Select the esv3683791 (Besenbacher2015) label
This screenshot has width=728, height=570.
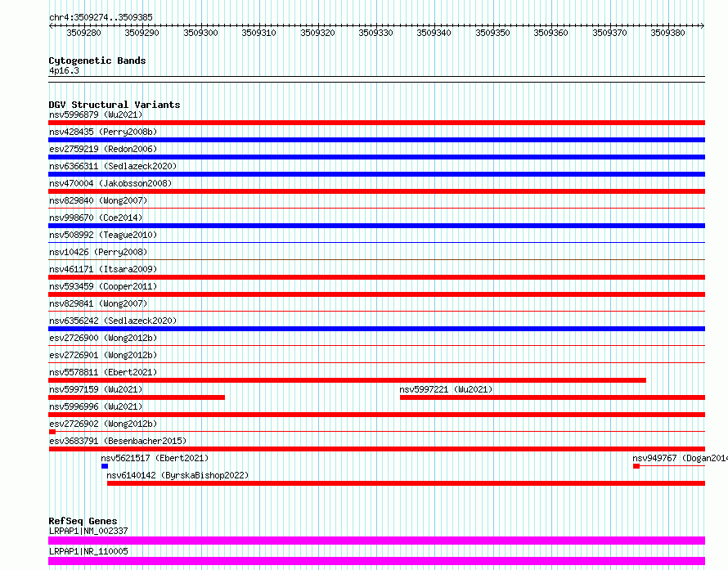118,441
